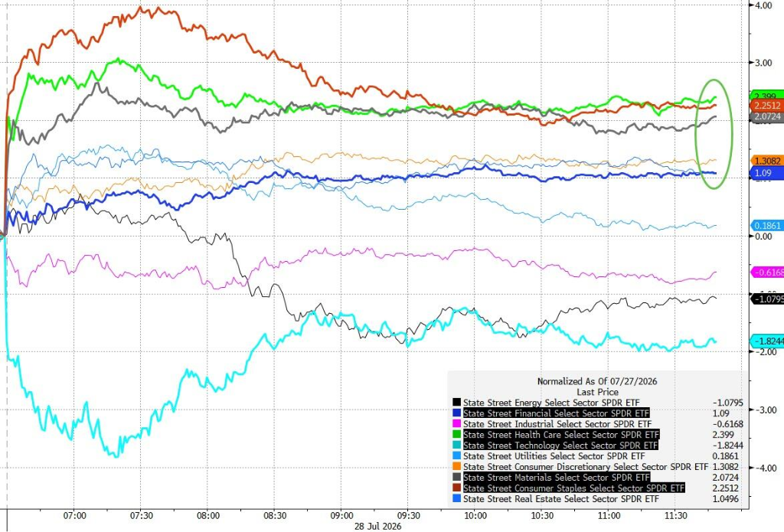
Task: Click the 07:00 time axis label
Action: click(x=75, y=515)
